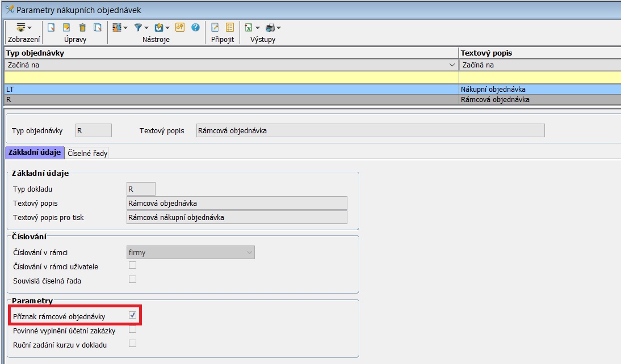621x364 pixels.
Task: Expand the Typ objednávky filter condition dropdown
Action: coord(452,65)
